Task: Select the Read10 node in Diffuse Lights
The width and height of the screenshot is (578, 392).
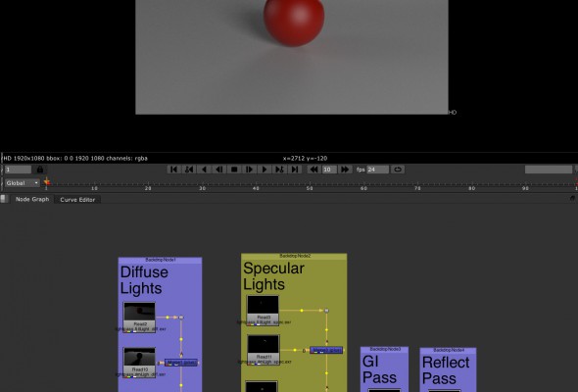Action: pos(139,362)
